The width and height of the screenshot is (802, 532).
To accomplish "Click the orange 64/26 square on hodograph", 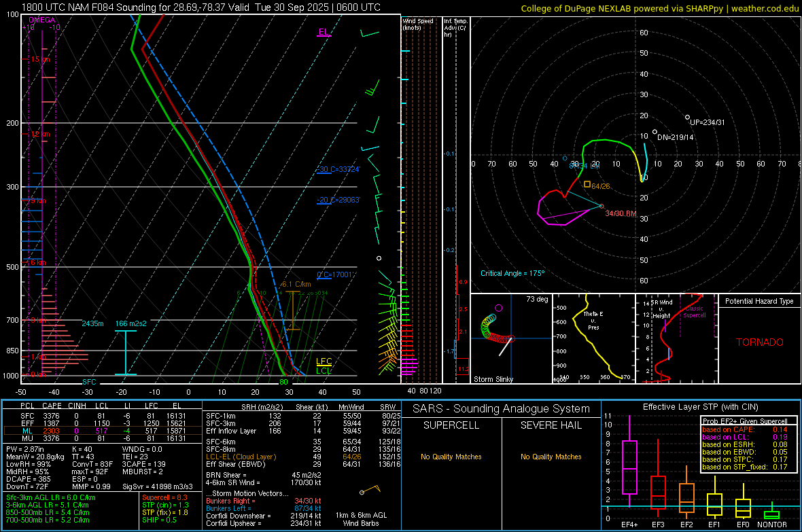I will pos(587,184).
